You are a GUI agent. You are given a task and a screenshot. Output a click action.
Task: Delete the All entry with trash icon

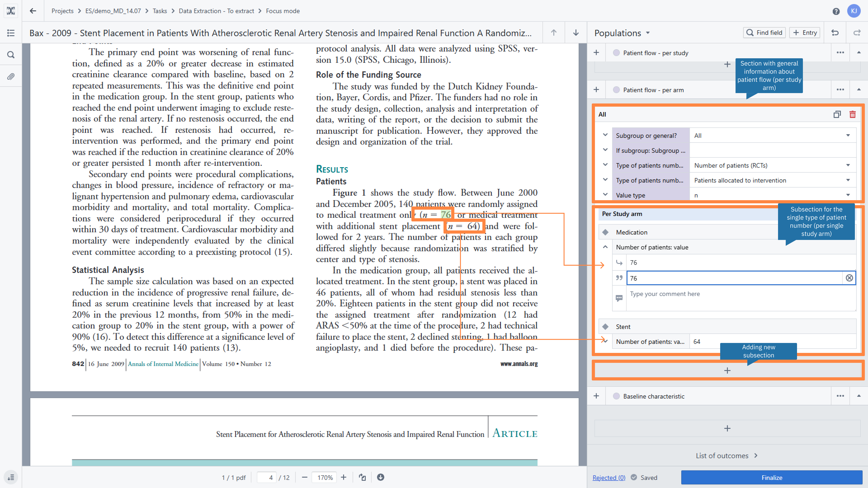(x=852, y=115)
